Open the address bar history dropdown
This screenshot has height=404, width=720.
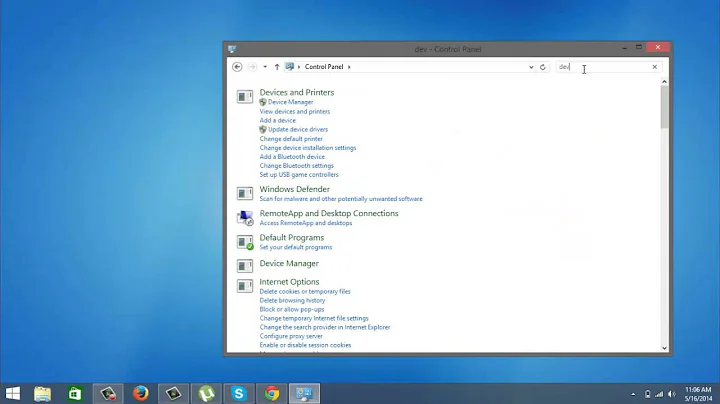(531, 67)
